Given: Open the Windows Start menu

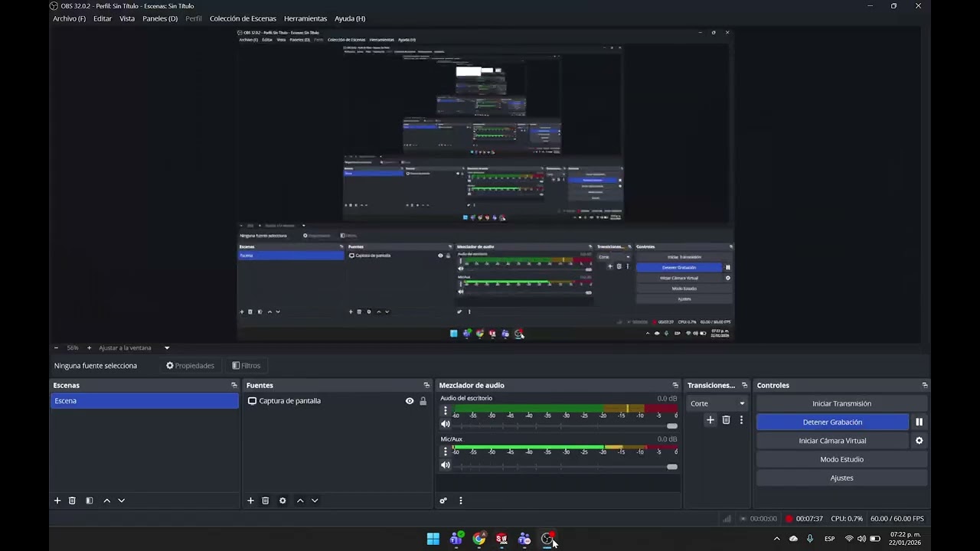Looking at the screenshot, I should click(x=433, y=539).
